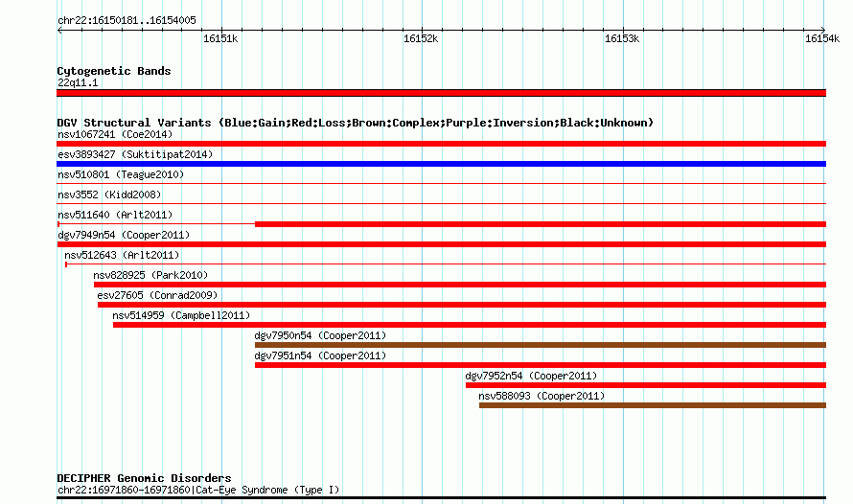Select the red dgv7951n54 loss bar
The width and height of the screenshot is (853, 504).
point(541,365)
